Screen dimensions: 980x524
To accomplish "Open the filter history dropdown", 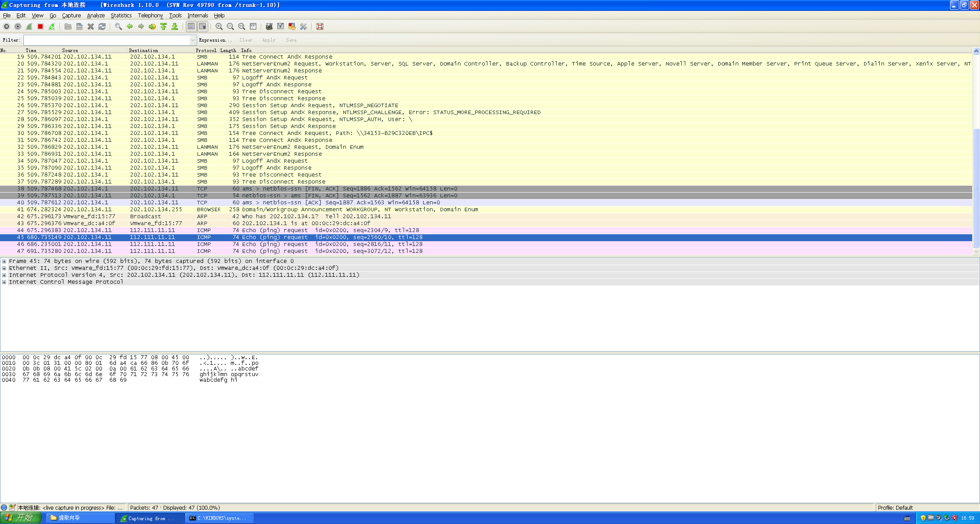I will click(193, 40).
